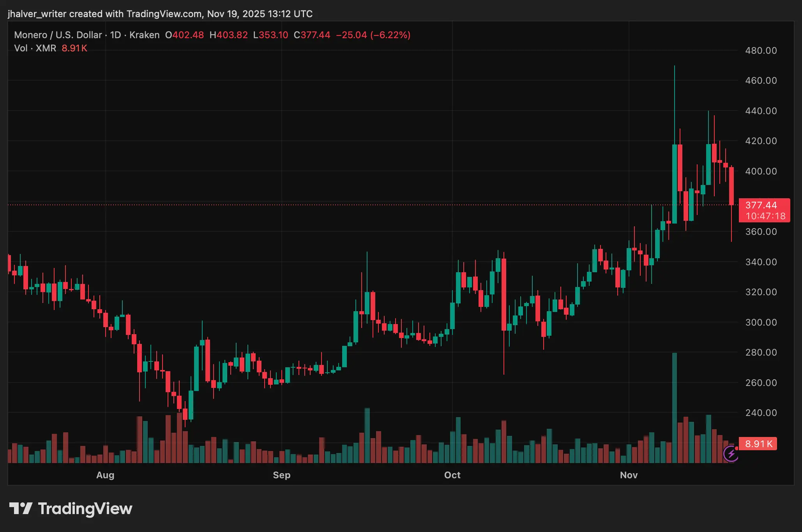The height and width of the screenshot is (532, 802).
Task: Select the Monero / U.S. Dollar symbol title
Action: [58, 35]
